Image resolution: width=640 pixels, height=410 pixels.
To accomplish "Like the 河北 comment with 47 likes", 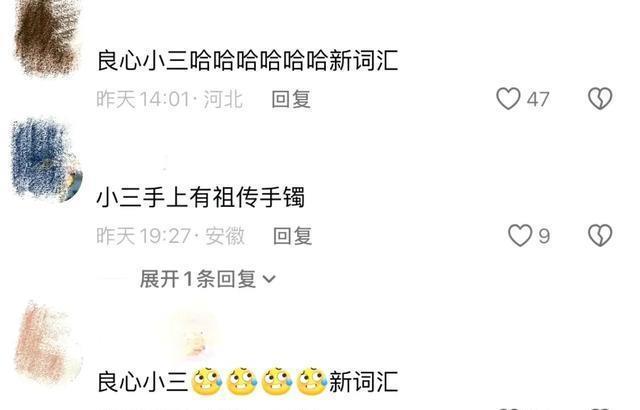I will [508, 99].
